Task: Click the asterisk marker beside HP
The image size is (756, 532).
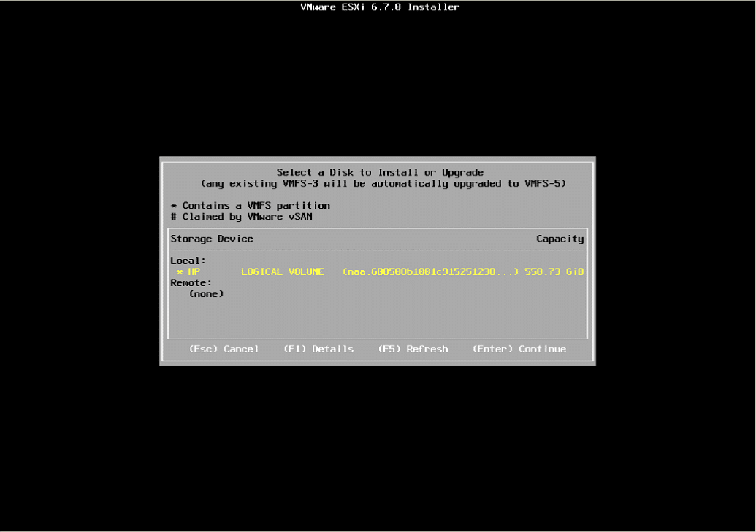Action: click(x=180, y=272)
